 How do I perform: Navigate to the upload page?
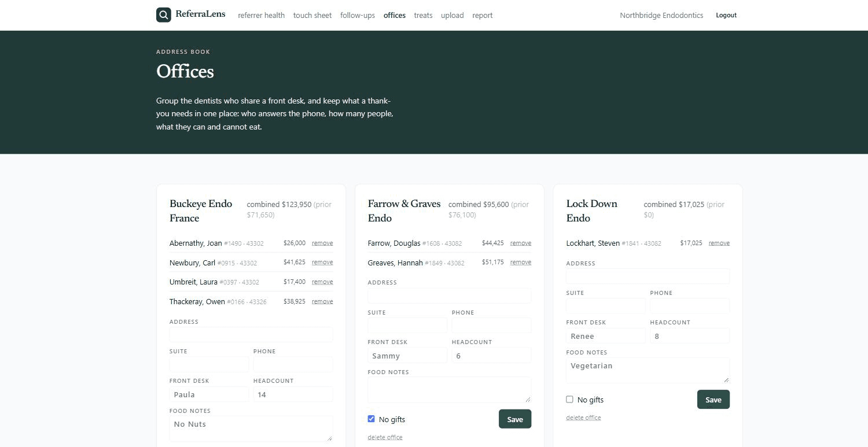point(453,16)
